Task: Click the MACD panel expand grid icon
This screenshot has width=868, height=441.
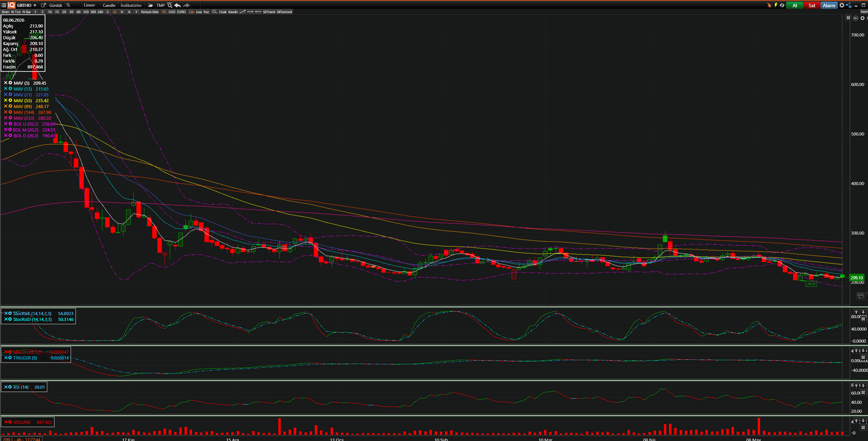Action: point(863,357)
